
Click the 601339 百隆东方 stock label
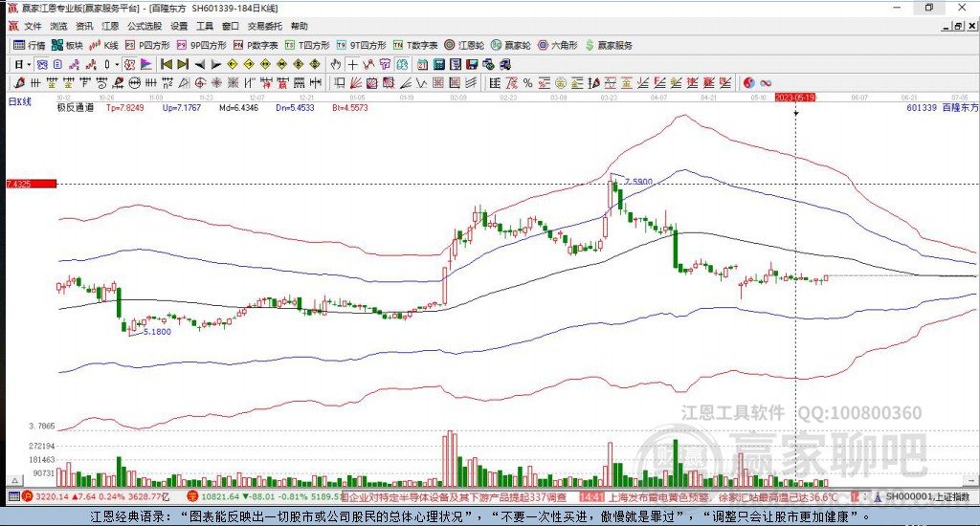(942, 107)
